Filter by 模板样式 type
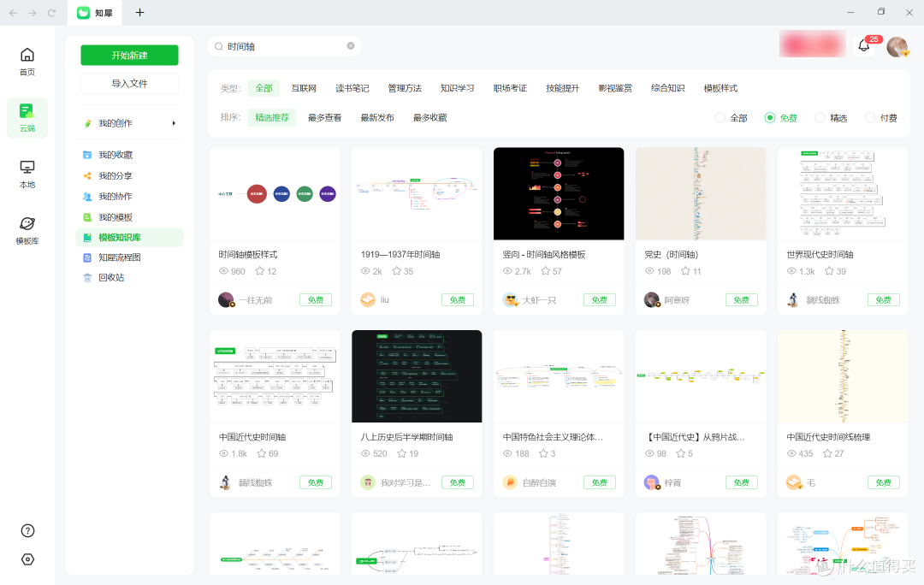Viewport: 924px width, 585px height. pos(720,88)
